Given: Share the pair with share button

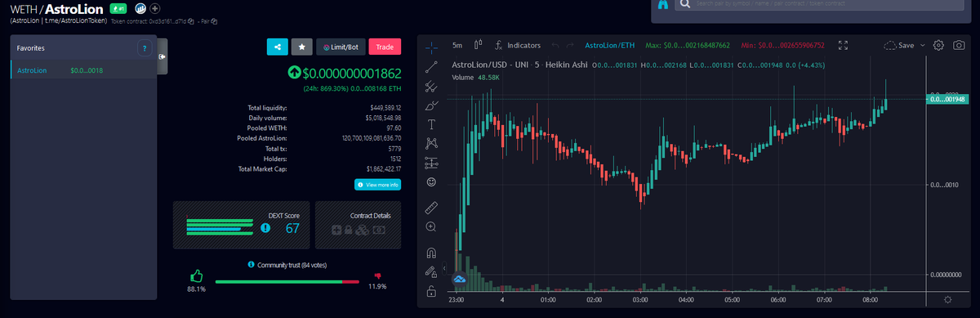Looking at the screenshot, I should click(278, 47).
